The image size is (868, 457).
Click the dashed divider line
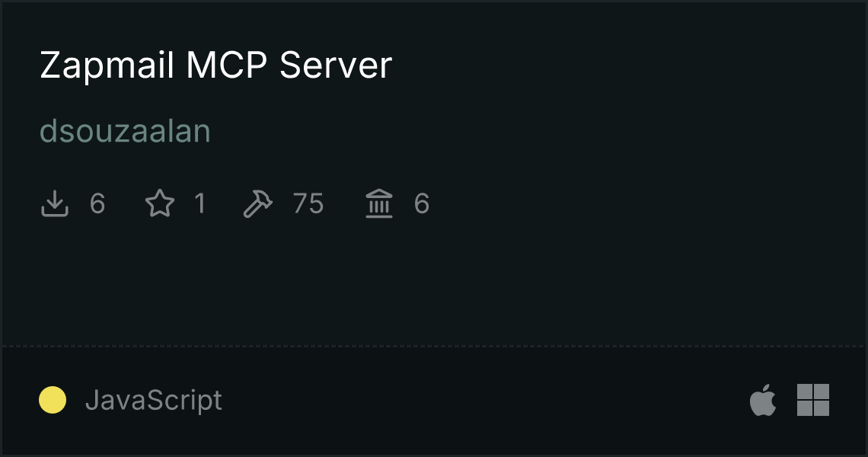click(x=434, y=347)
